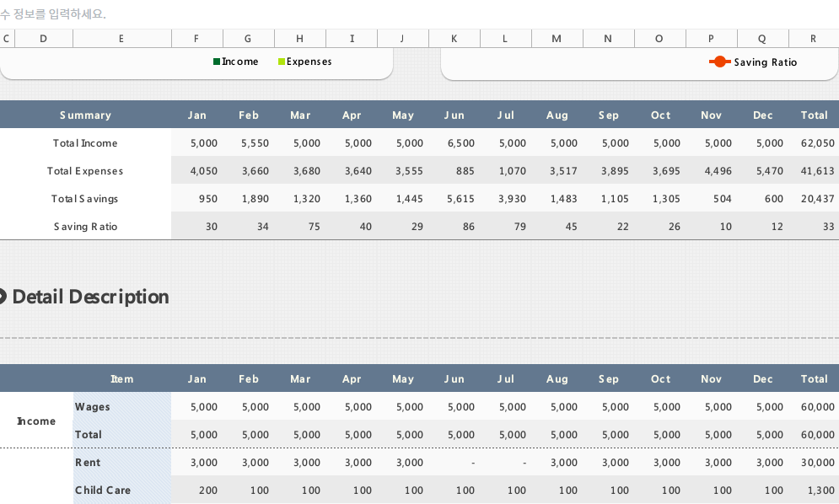Click Total Income Jun value 6,500
839x504 pixels.
pos(460,142)
